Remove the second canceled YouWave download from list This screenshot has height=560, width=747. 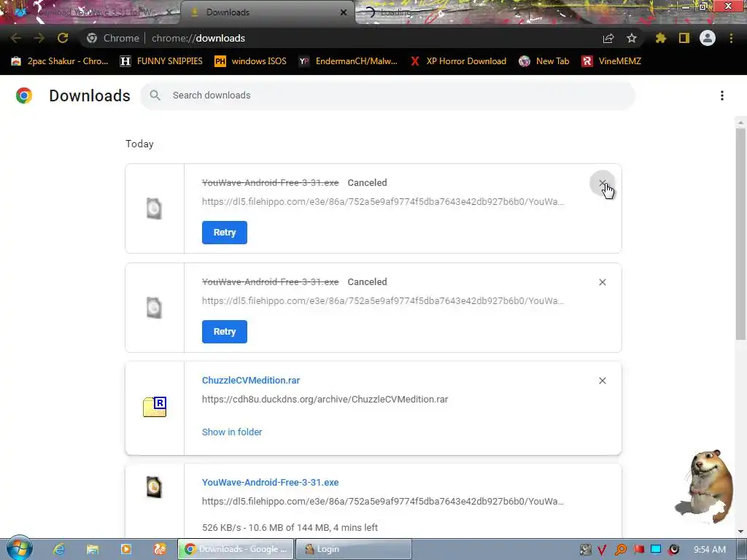tap(603, 282)
